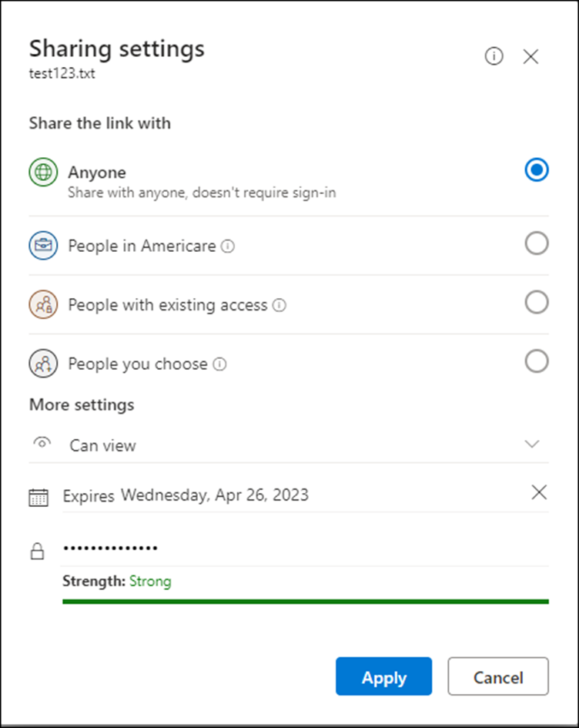Image resolution: width=579 pixels, height=728 pixels.
Task: Click the More settings section label
Action: pos(82,404)
